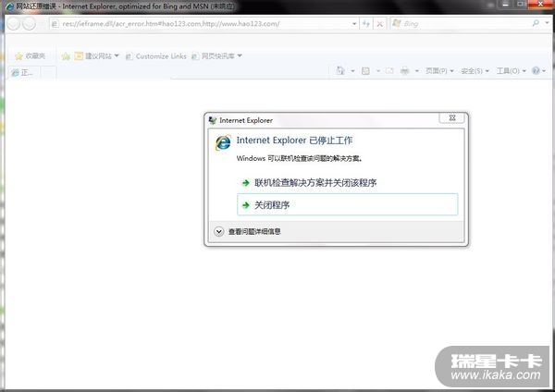
Task: Close the Internet Explorer error dialog
Action: (x=451, y=117)
